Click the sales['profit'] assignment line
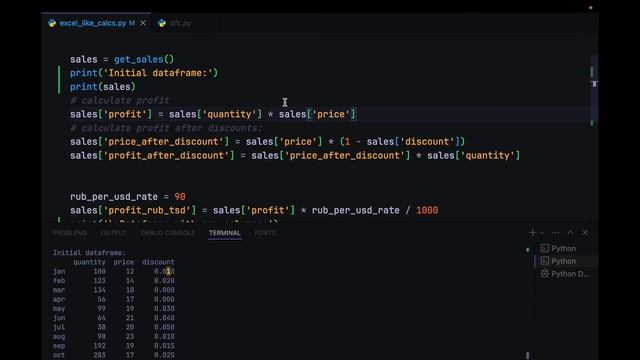The image size is (640, 360). tap(213, 114)
